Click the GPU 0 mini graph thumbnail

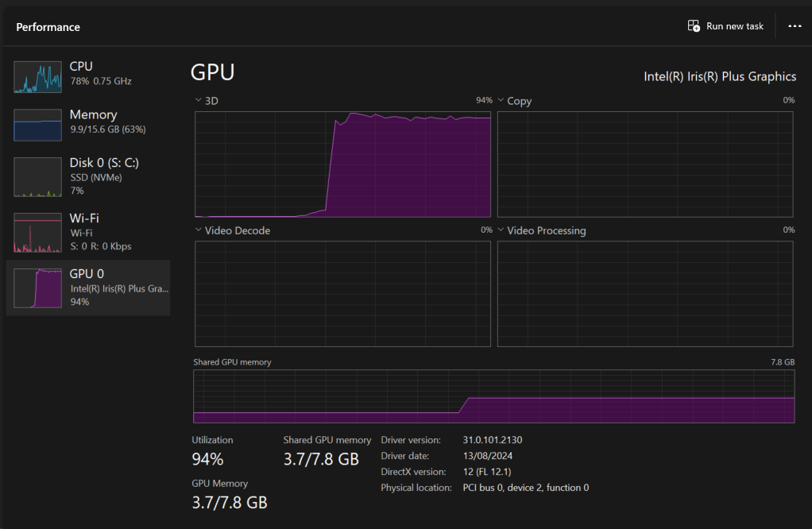[37, 288]
